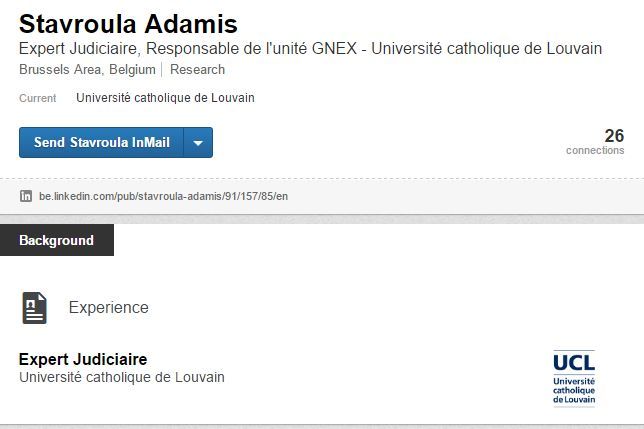Expand the InMail button dropdown arrow

point(198,142)
